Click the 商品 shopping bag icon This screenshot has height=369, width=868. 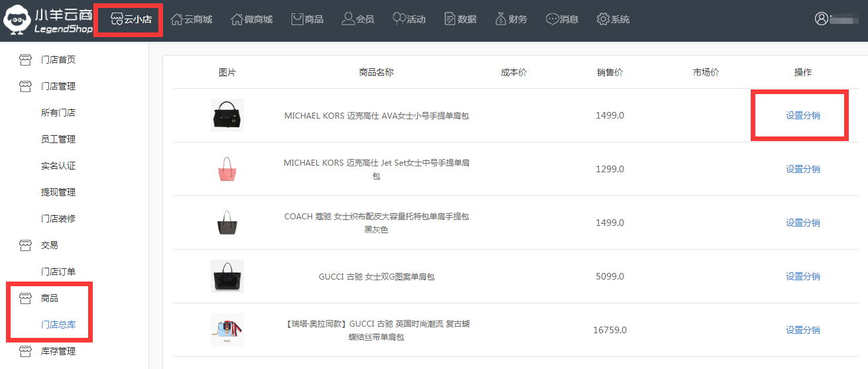pyautogui.click(x=298, y=19)
